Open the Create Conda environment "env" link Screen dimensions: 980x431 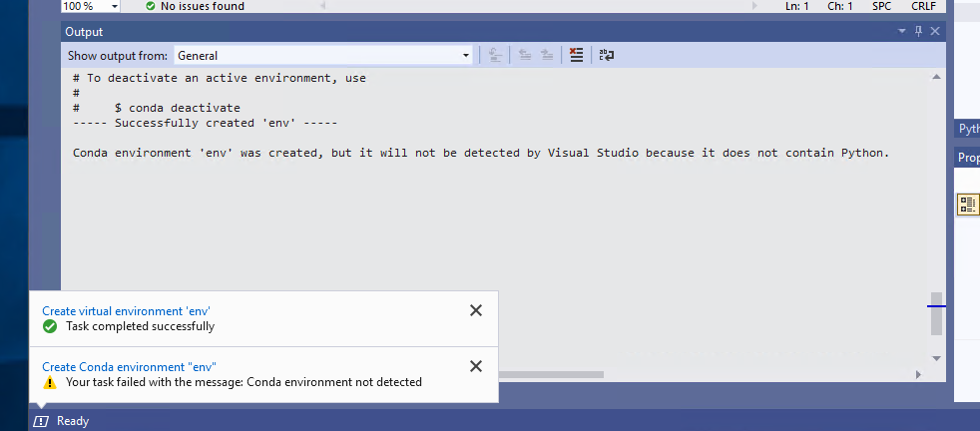pyautogui.click(x=130, y=367)
